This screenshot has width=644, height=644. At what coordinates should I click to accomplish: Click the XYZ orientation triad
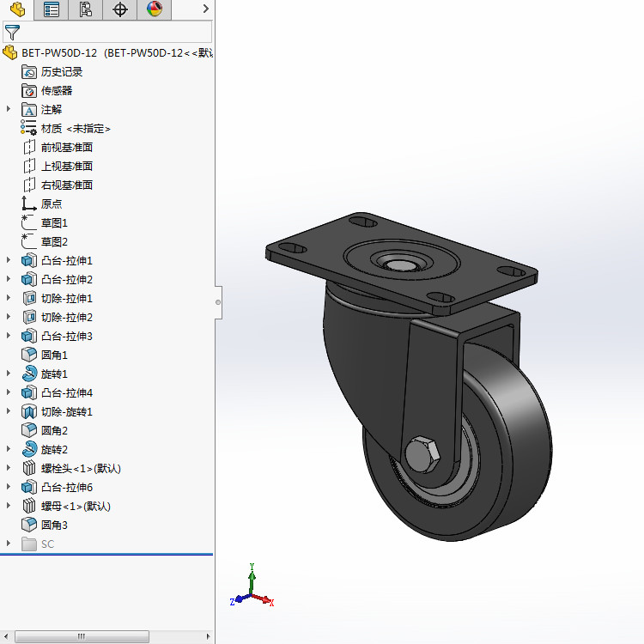pos(252,586)
